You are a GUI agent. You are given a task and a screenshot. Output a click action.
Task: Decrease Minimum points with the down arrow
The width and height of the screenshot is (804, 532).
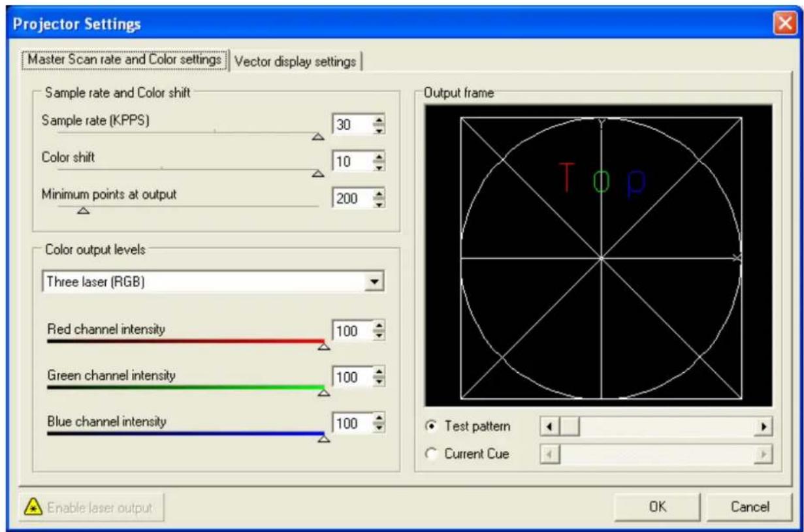point(379,204)
